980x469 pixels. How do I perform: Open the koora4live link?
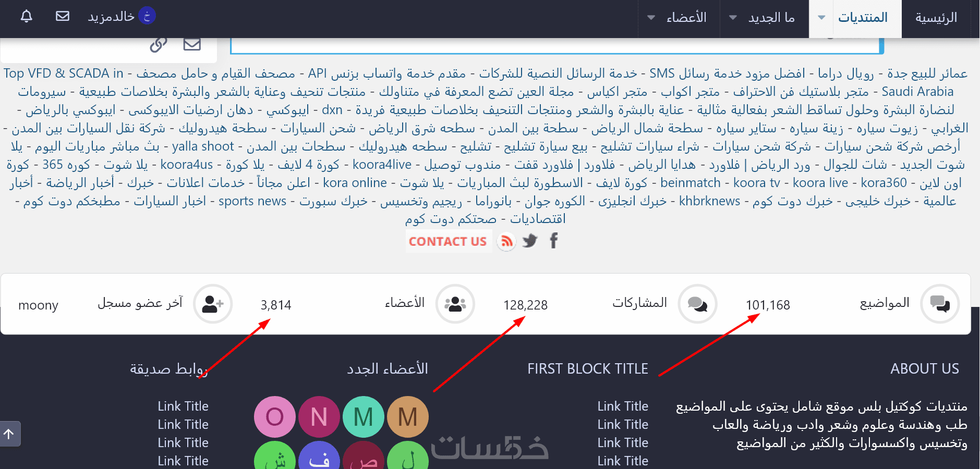[x=382, y=165]
